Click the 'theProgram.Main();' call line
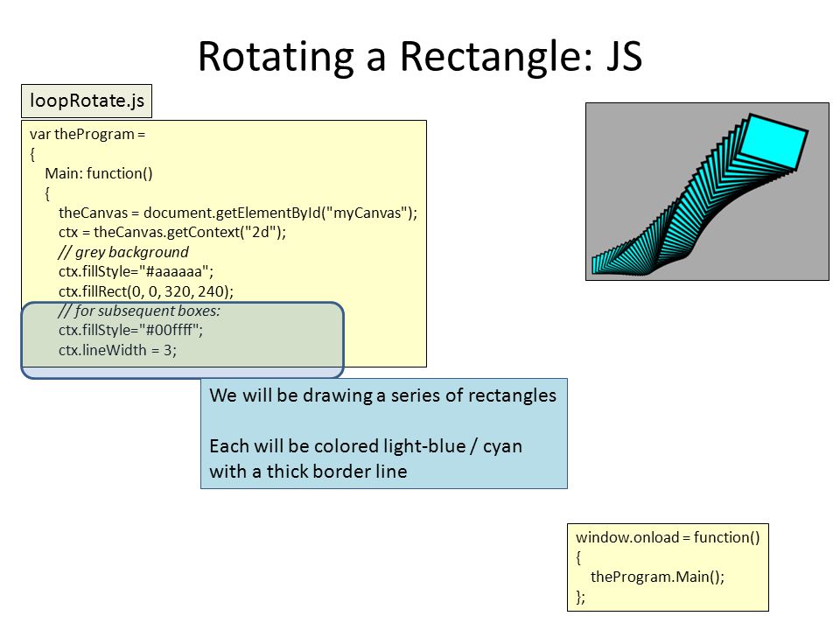The width and height of the screenshot is (840, 630). [657, 577]
